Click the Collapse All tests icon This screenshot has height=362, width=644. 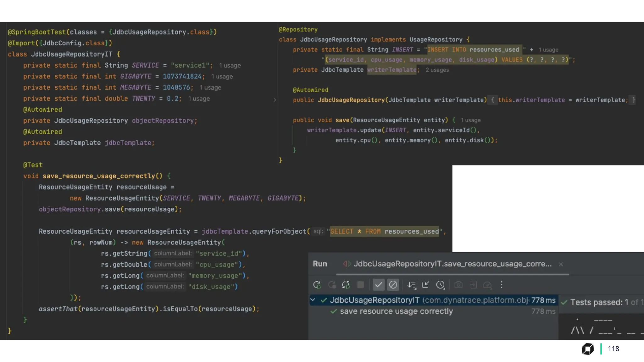[x=426, y=285]
